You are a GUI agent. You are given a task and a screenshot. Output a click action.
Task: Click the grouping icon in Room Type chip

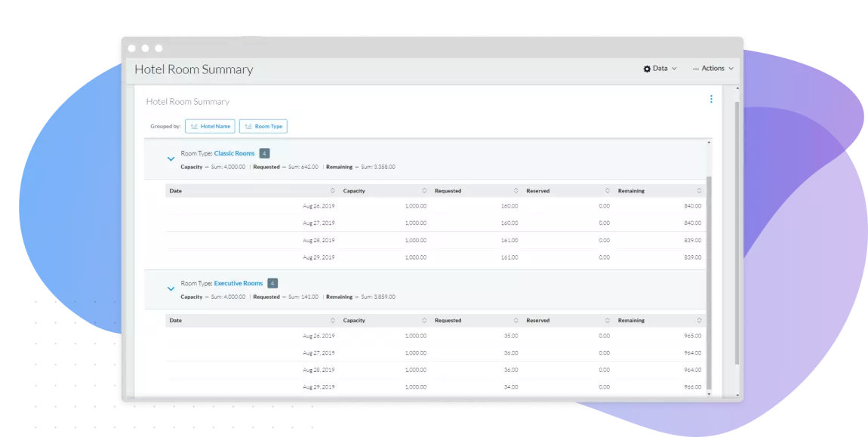tap(248, 126)
